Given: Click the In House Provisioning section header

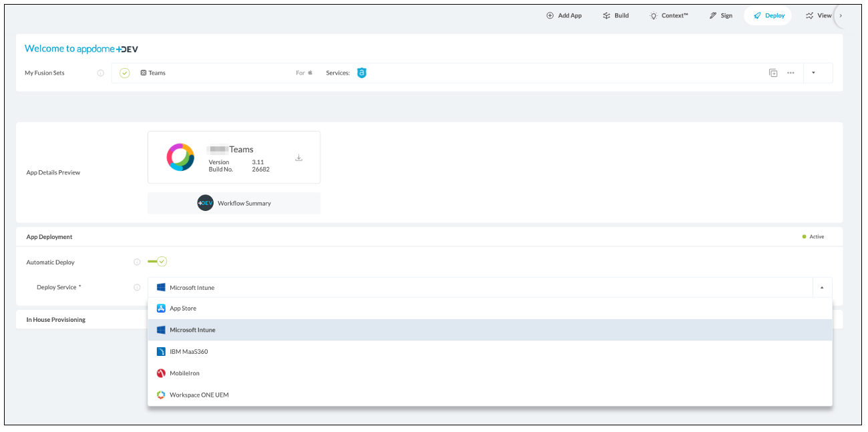Looking at the screenshot, I should [56, 320].
